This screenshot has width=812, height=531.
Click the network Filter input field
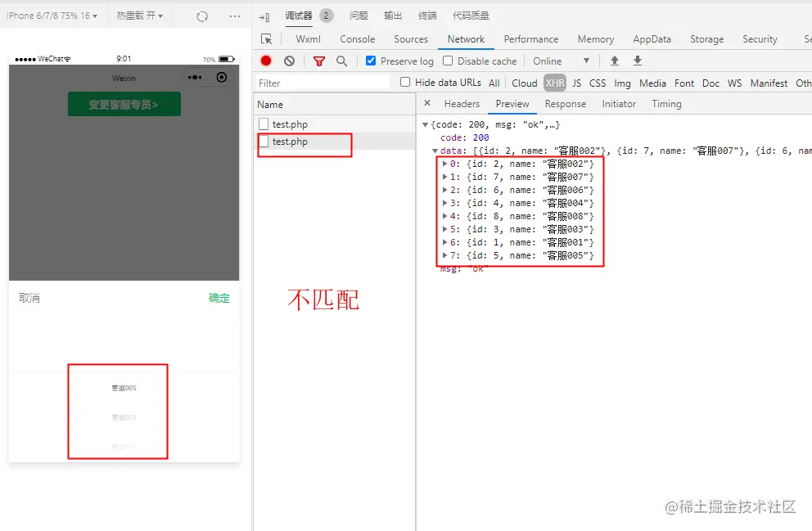coord(323,83)
